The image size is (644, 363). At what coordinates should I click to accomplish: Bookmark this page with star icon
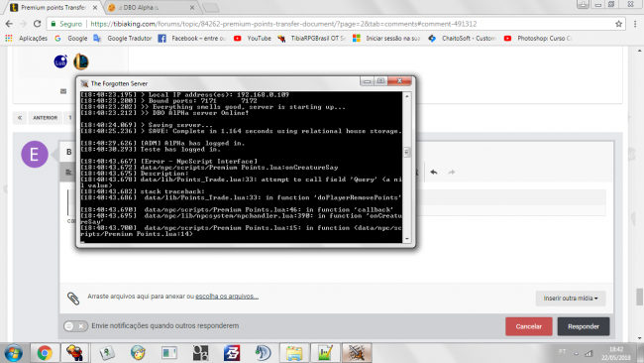618,24
